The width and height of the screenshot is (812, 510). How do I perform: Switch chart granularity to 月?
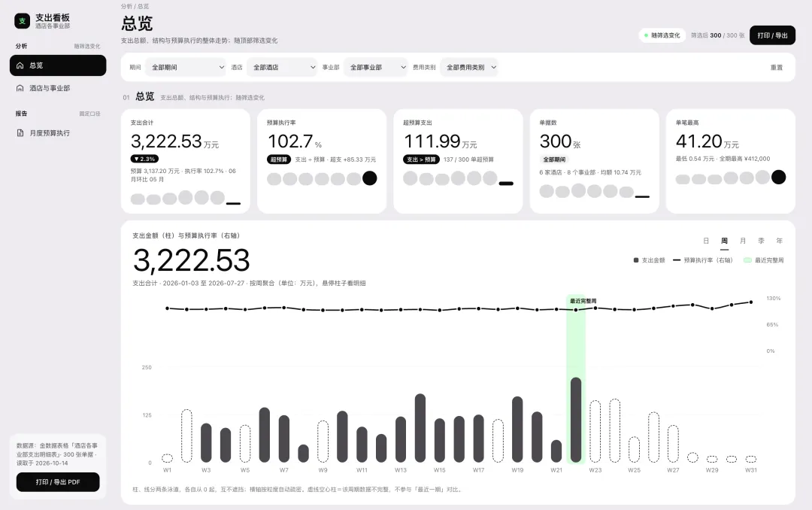(x=743, y=241)
